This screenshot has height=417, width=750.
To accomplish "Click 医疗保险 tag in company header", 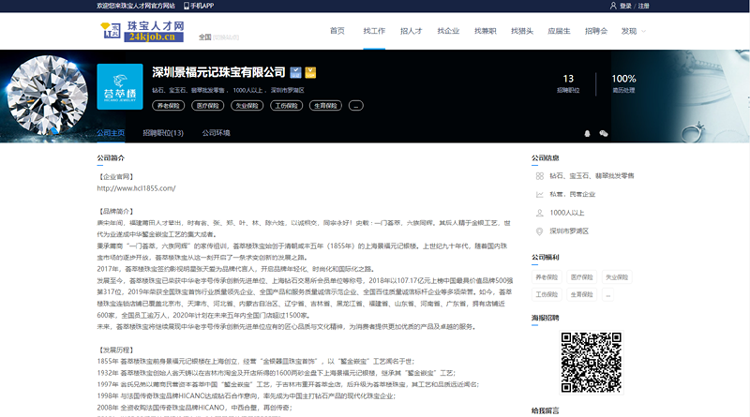I will pos(208,106).
